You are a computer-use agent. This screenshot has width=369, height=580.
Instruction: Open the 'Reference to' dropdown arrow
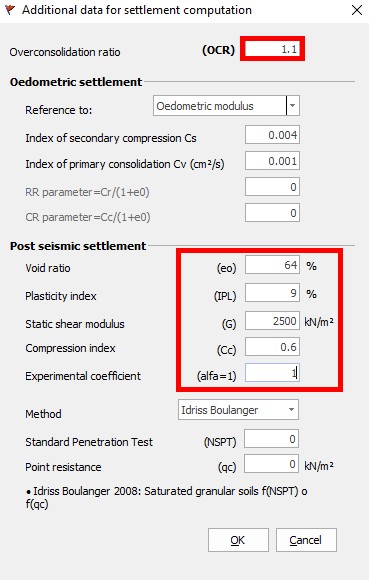tap(292, 106)
